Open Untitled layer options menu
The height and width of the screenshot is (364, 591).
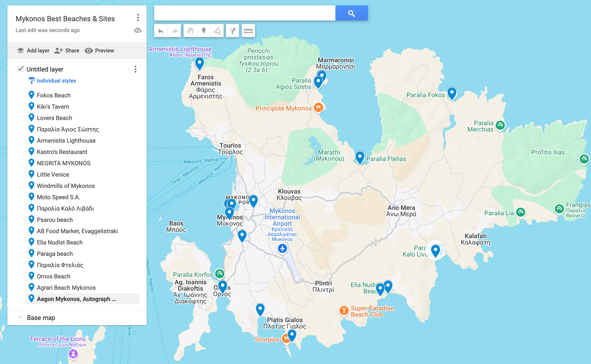pyautogui.click(x=135, y=69)
